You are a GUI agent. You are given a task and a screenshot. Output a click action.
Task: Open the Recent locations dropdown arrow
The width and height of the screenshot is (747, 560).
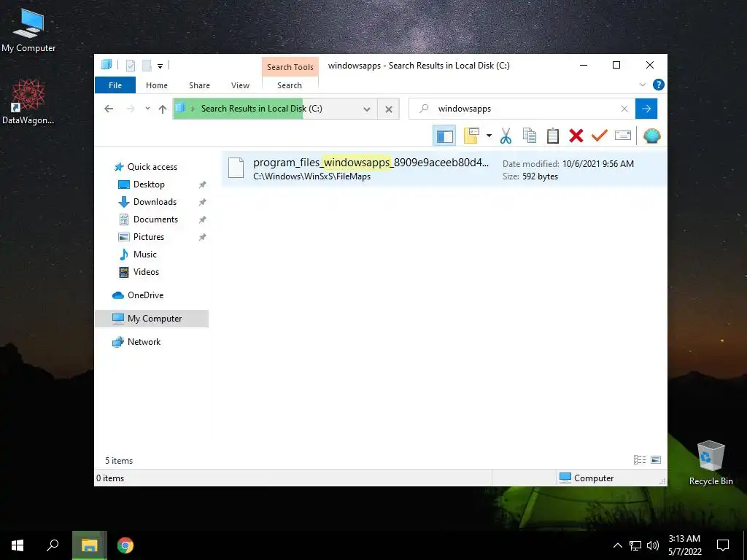pyautogui.click(x=147, y=109)
